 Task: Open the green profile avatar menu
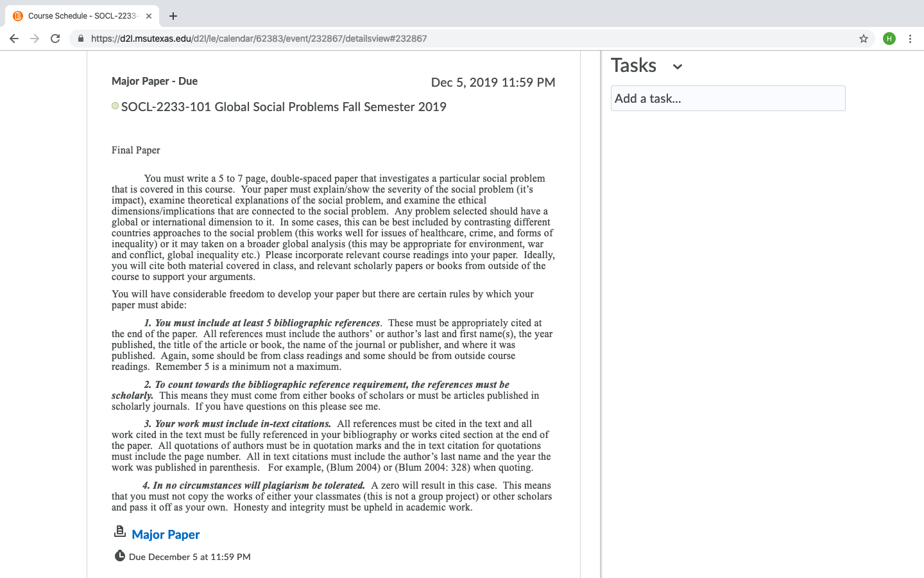[889, 39]
